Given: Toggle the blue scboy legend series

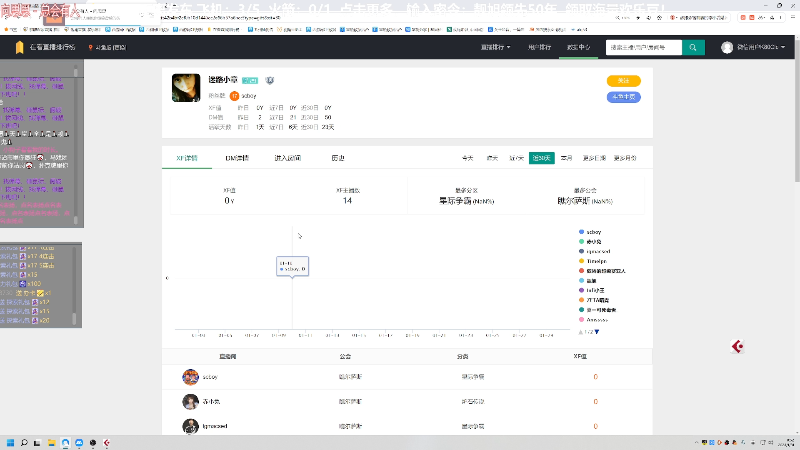Looking at the screenshot, I should point(590,232).
